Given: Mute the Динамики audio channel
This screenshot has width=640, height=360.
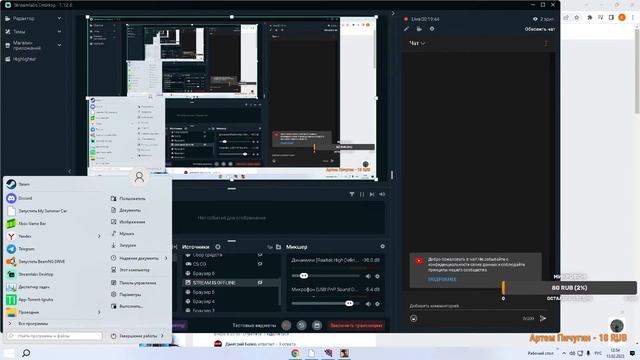Looking at the screenshot, I should [x=368, y=276].
